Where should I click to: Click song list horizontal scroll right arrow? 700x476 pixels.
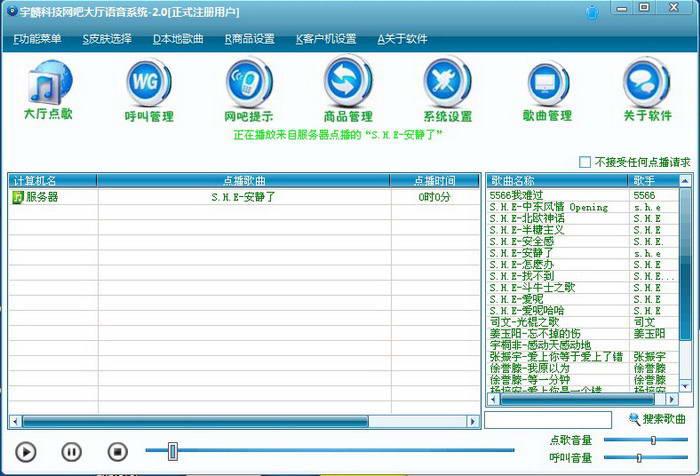tap(672, 399)
